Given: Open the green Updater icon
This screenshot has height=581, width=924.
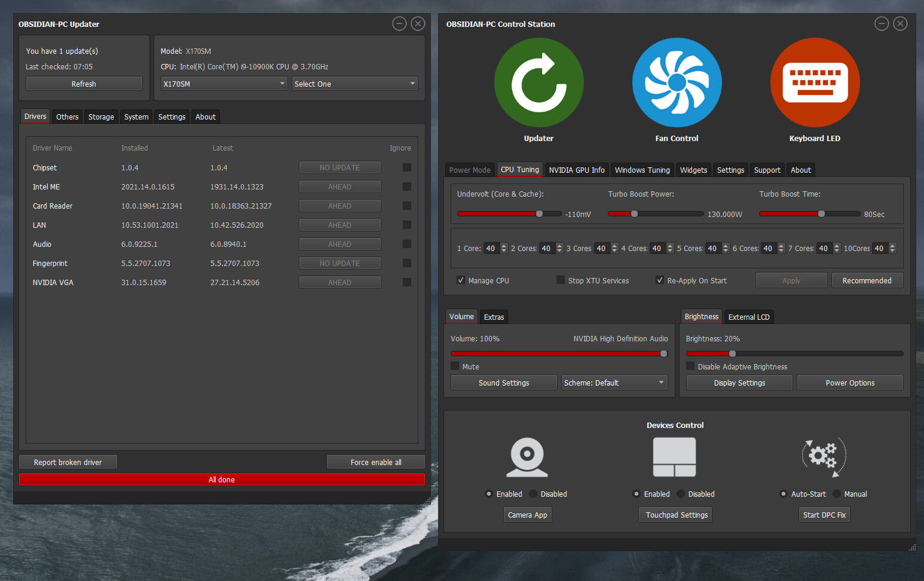Looking at the screenshot, I should click(539, 82).
